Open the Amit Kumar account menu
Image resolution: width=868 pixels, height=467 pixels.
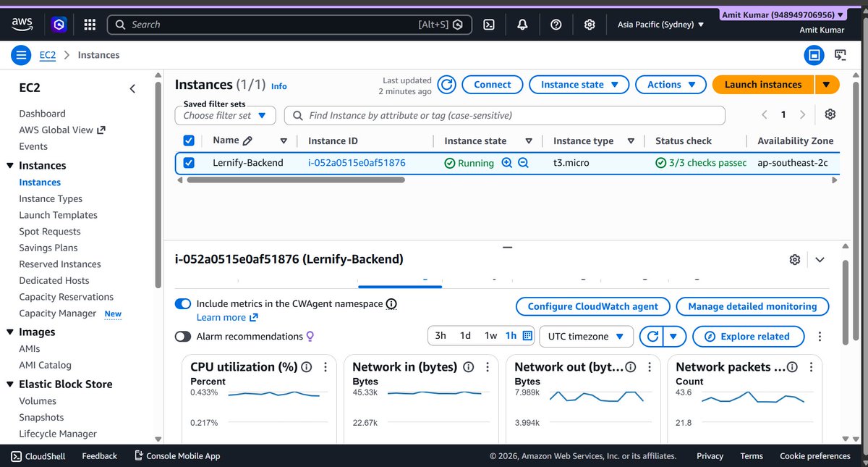tap(783, 14)
